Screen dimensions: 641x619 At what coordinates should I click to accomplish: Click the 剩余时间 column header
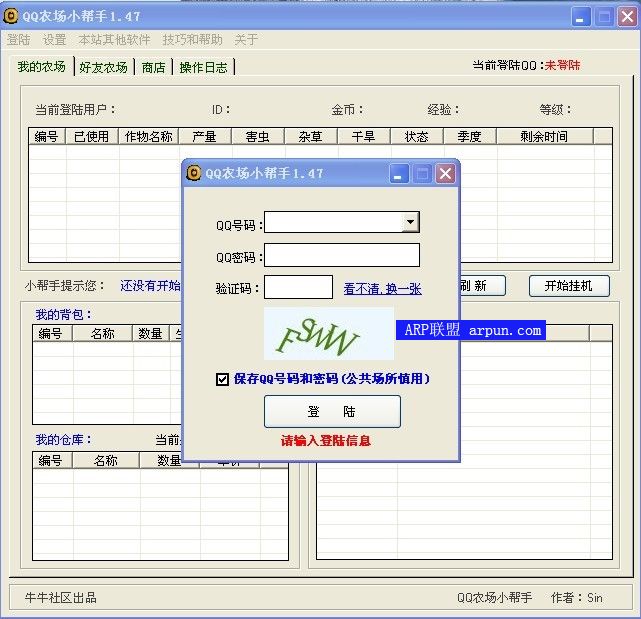pyautogui.click(x=545, y=136)
